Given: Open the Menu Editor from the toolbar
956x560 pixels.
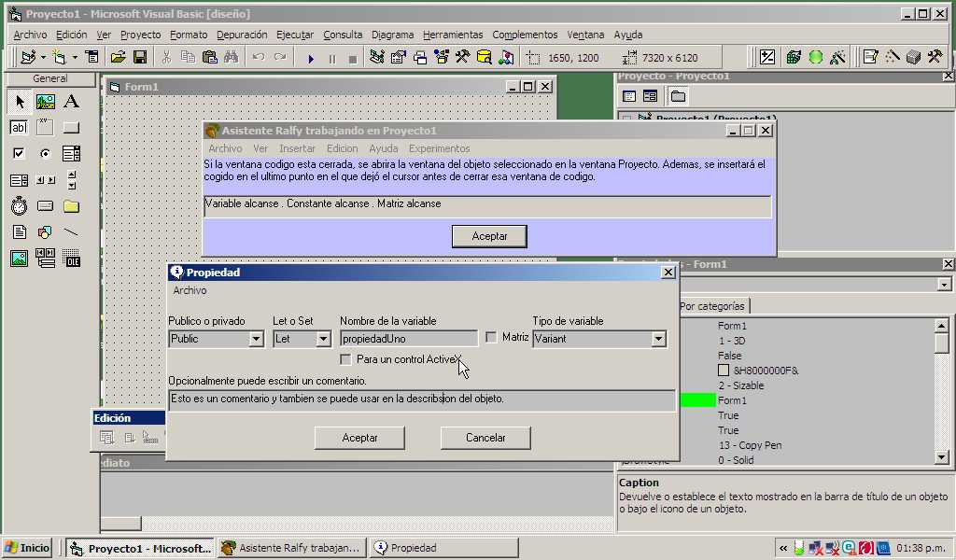Looking at the screenshot, I should (92, 57).
